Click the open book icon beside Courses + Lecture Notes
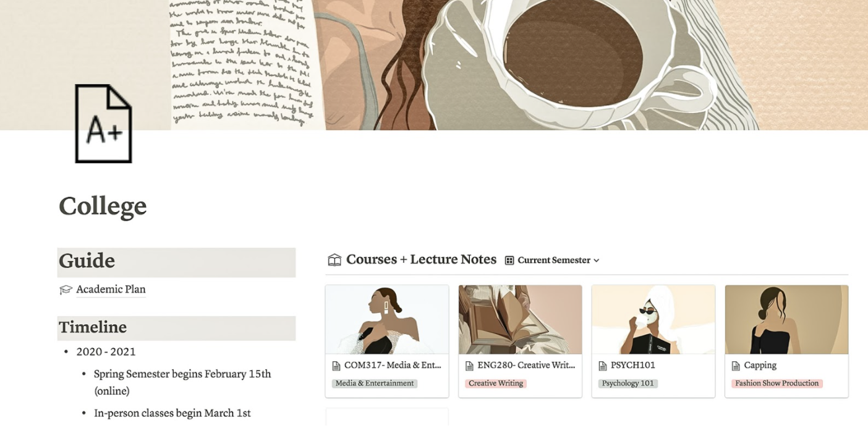This screenshot has height=428, width=868. tap(334, 260)
